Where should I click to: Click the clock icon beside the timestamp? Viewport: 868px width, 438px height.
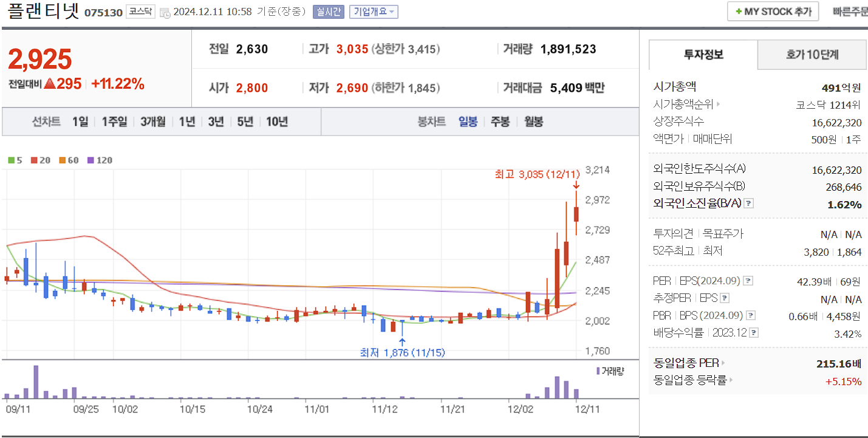(164, 12)
